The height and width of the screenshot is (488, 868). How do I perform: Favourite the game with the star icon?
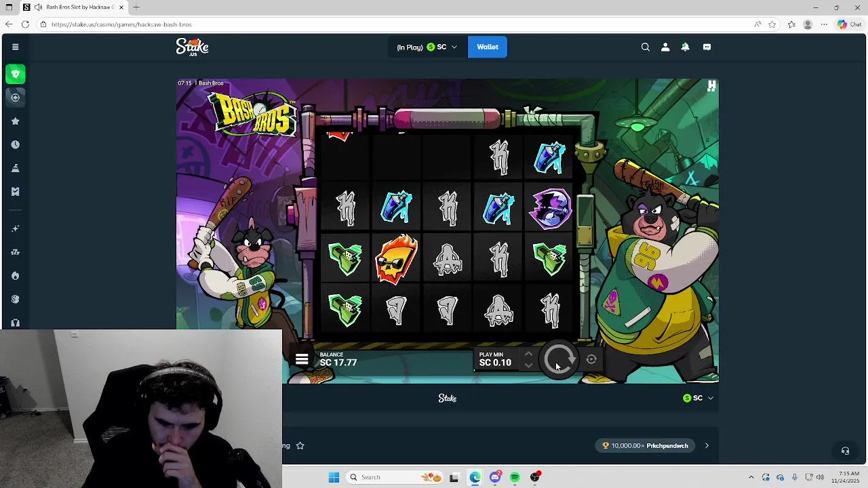click(x=300, y=445)
